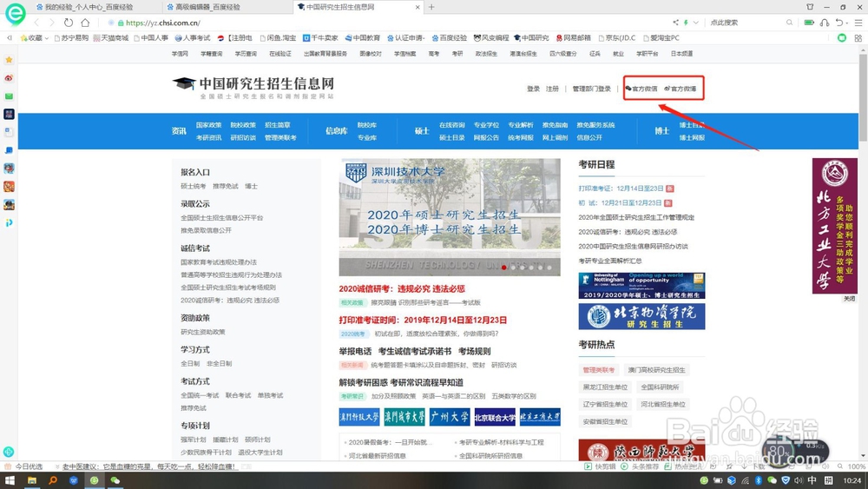Image resolution: width=868 pixels, height=489 pixels.
Task: Open the 信息库 navigation section
Action: click(x=337, y=131)
